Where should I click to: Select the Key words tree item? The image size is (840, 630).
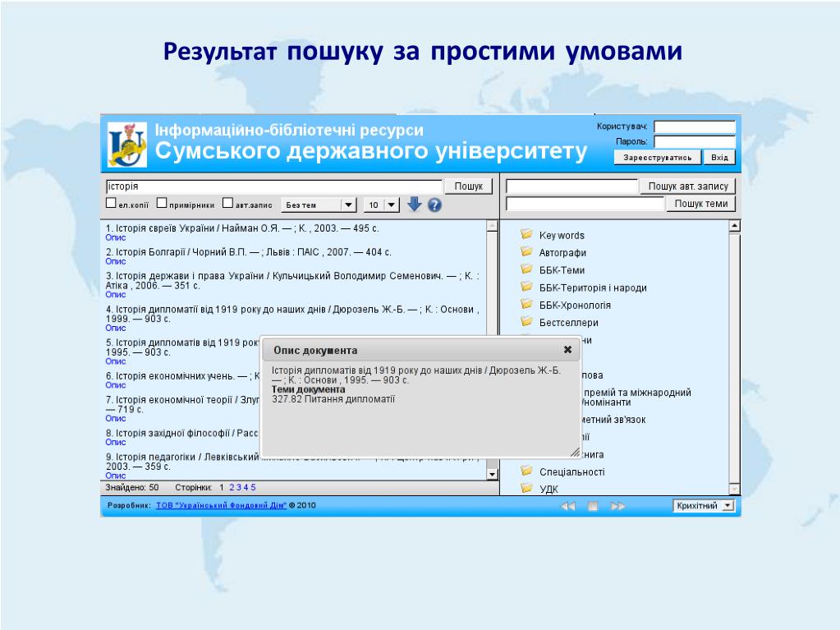coord(562,235)
